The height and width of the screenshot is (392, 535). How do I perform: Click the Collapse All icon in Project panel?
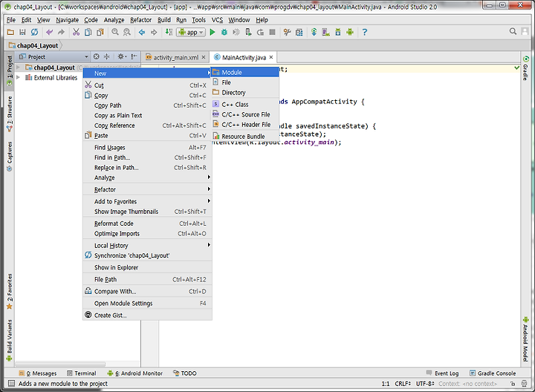pyautogui.click(x=107, y=56)
